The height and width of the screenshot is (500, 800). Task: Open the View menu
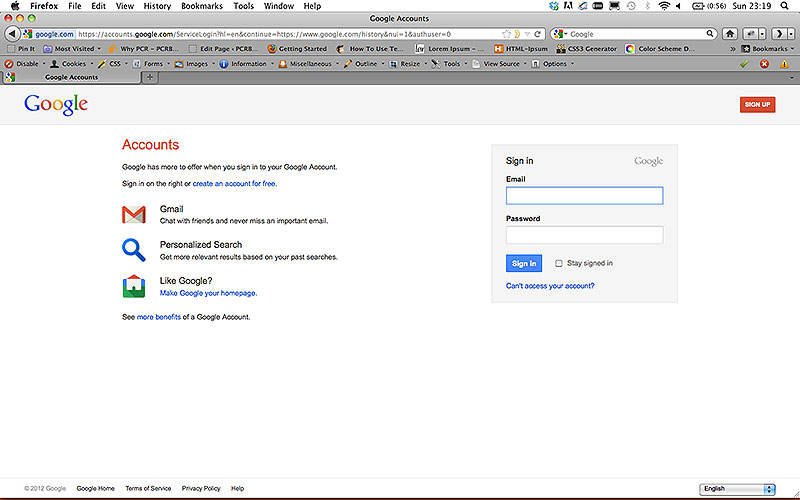pyautogui.click(x=124, y=6)
